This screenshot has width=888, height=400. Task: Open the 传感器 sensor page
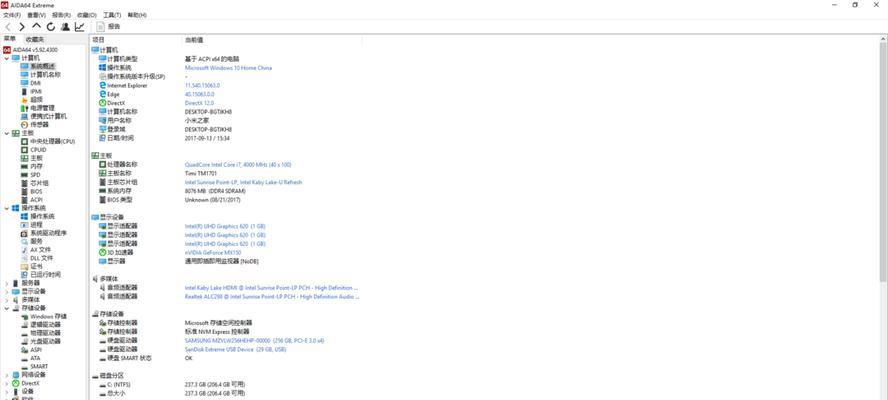[x=39, y=124]
